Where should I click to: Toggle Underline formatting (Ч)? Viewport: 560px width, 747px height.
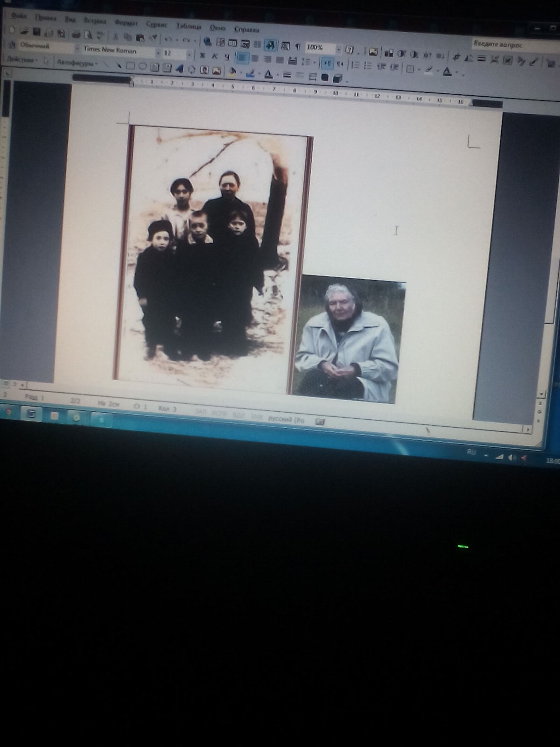coord(226,56)
